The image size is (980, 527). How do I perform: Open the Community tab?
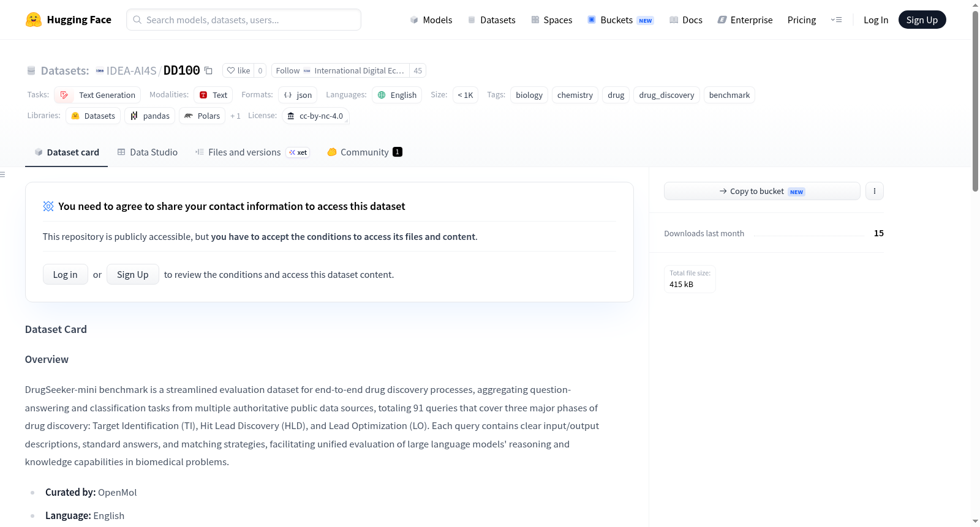coord(364,152)
